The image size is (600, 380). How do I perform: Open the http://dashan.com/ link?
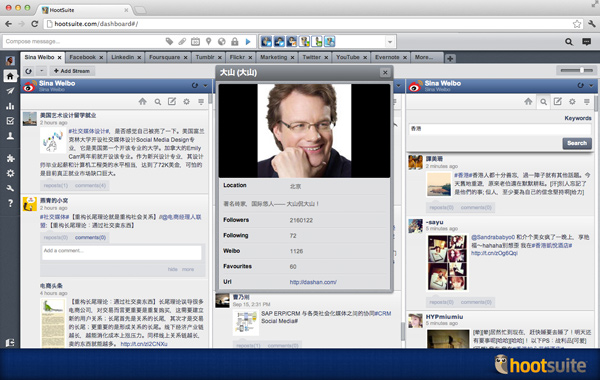tap(313, 282)
